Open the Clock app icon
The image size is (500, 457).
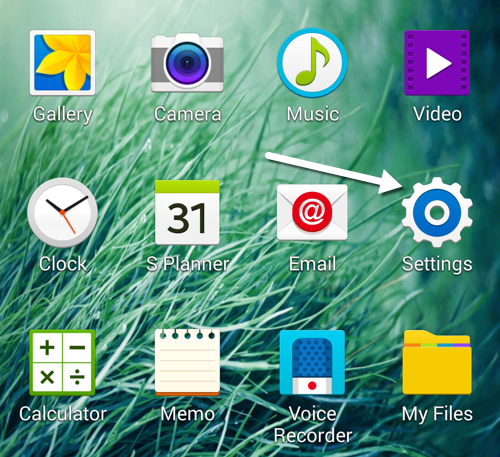[62, 212]
